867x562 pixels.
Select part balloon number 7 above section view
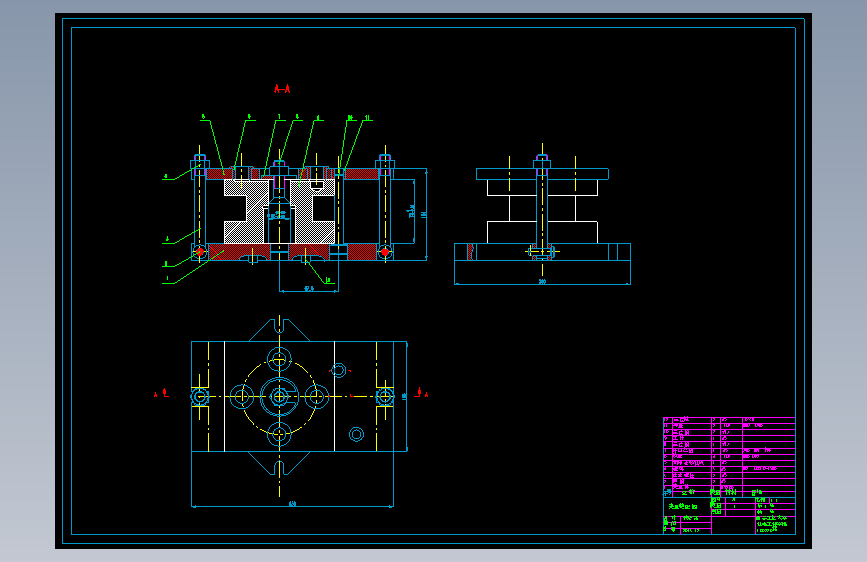(279, 117)
